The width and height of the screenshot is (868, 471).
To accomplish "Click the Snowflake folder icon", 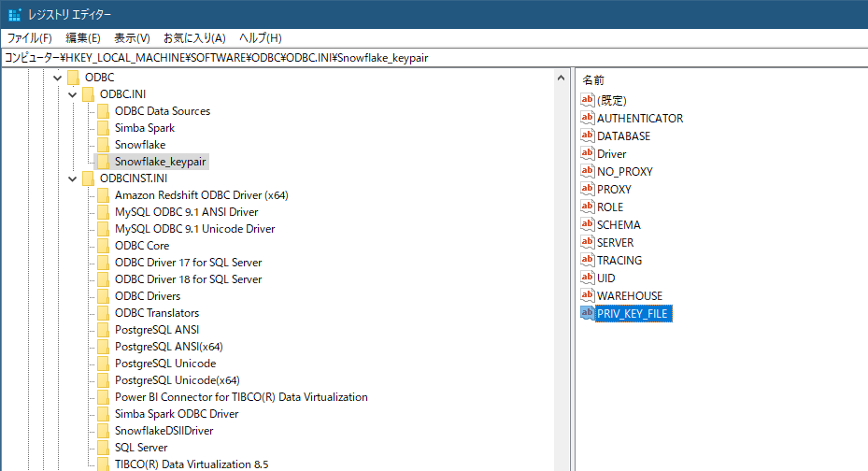I will tap(103, 145).
